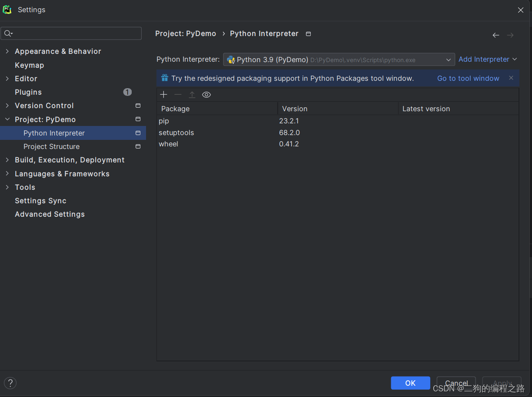
Task: Click Latest version column header
Action: [x=459, y=109]
